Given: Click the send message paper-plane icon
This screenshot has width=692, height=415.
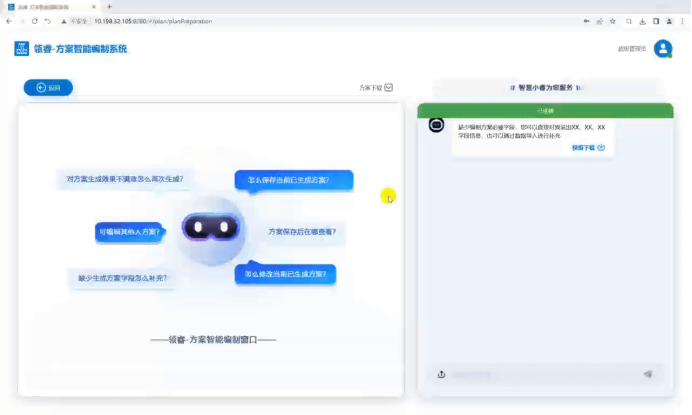Looking at the screenshot, I should [x=648, y=374].
